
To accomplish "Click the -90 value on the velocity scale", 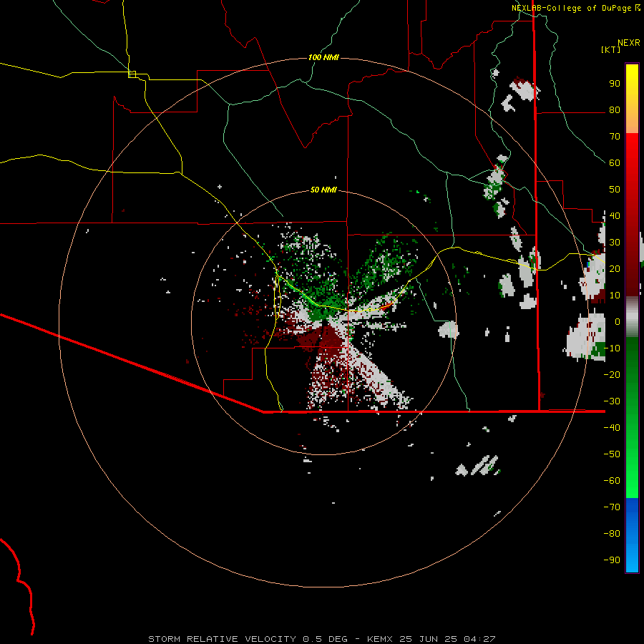I will pyautogui.click(x=612, y=560).
